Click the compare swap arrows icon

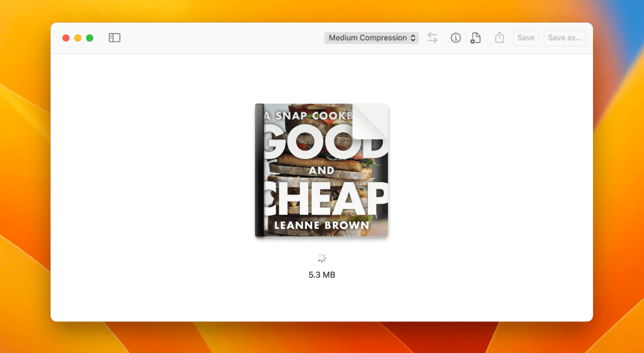(x=432, y=38)
